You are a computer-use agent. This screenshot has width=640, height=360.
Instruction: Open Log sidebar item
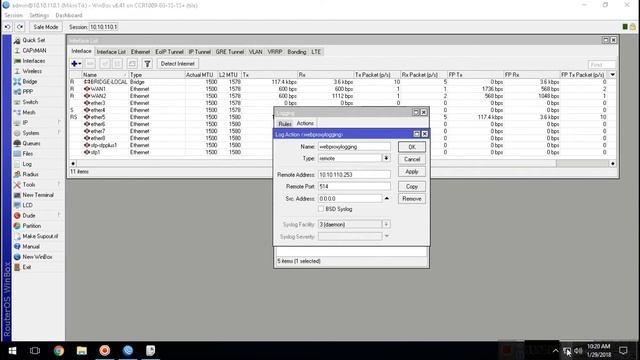pos(27,164)
